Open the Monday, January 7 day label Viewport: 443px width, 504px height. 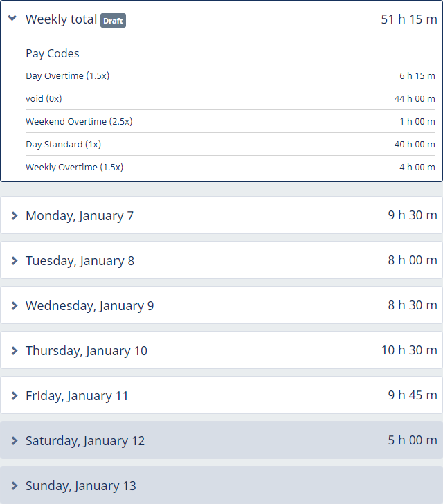click(80, 216)
